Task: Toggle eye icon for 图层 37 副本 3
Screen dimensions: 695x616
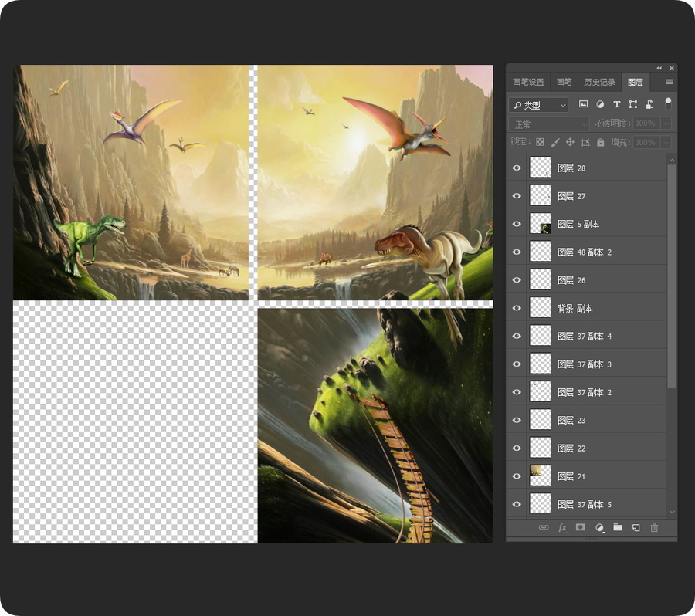Action: pyautogui.click(x=517, y=364)
